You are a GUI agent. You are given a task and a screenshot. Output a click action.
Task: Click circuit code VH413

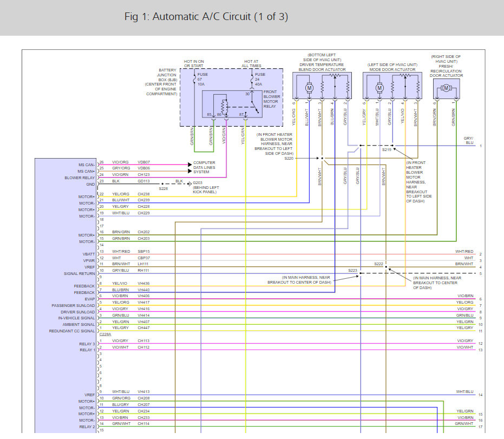click(143, 391)
